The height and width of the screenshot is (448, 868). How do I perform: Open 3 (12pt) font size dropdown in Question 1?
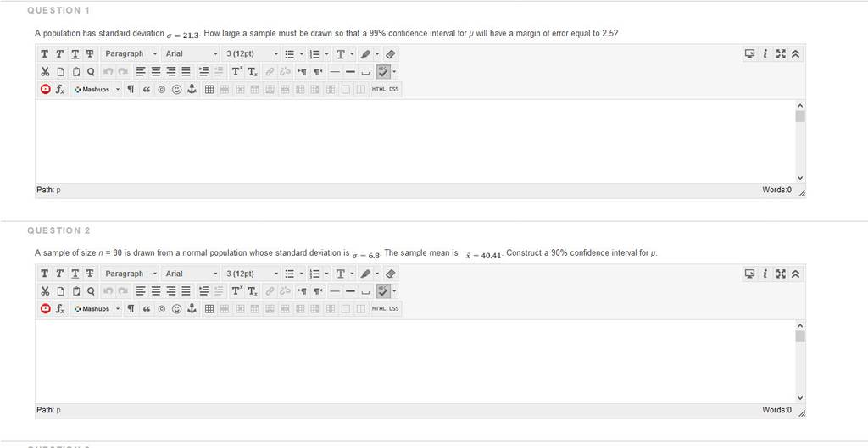252,54
